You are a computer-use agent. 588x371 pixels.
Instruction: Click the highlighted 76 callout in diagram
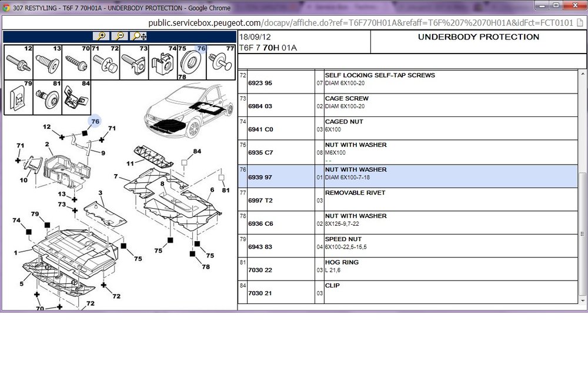(95, 121)
